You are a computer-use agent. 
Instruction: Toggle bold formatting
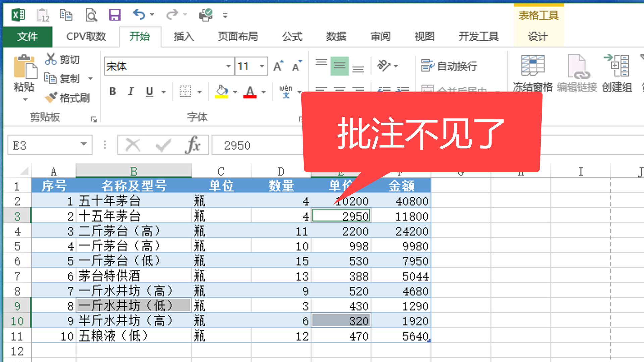113,91
